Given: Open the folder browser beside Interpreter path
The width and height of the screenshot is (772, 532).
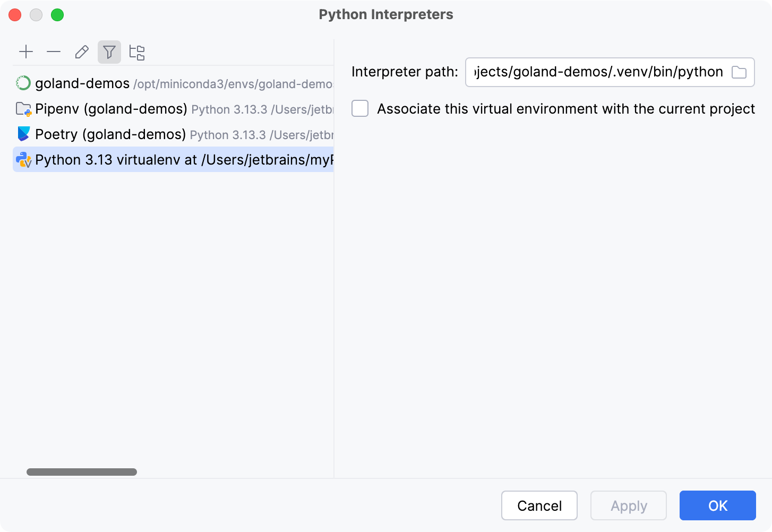Looking at the screenshot, I should [x=739, y=72].
